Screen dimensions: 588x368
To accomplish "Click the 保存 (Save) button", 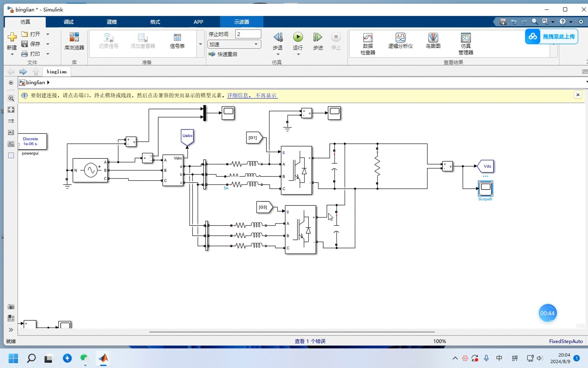I will click(31, 44).
